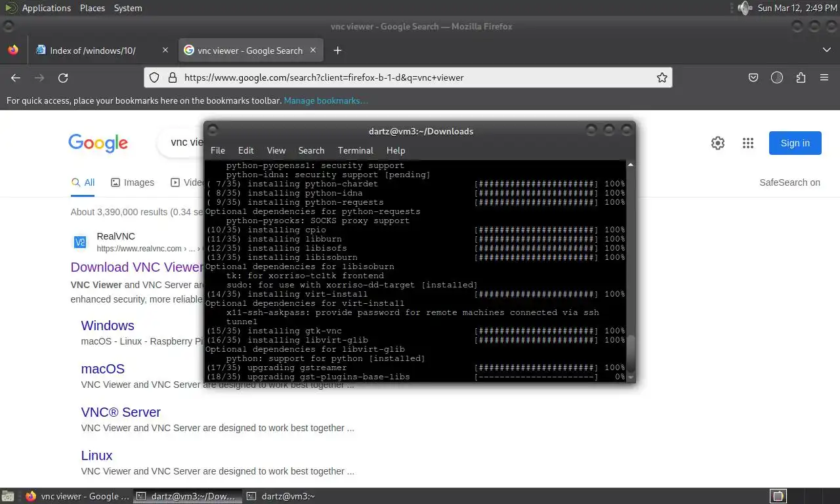Click the Firefox window menu button
Screen dimensions: 840x504
tap(8, 26)
